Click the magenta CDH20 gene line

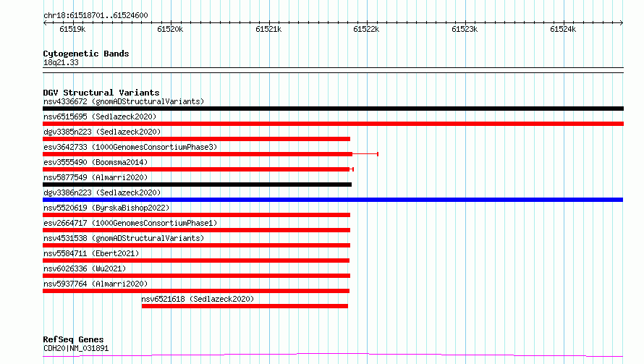coord(333,355)
